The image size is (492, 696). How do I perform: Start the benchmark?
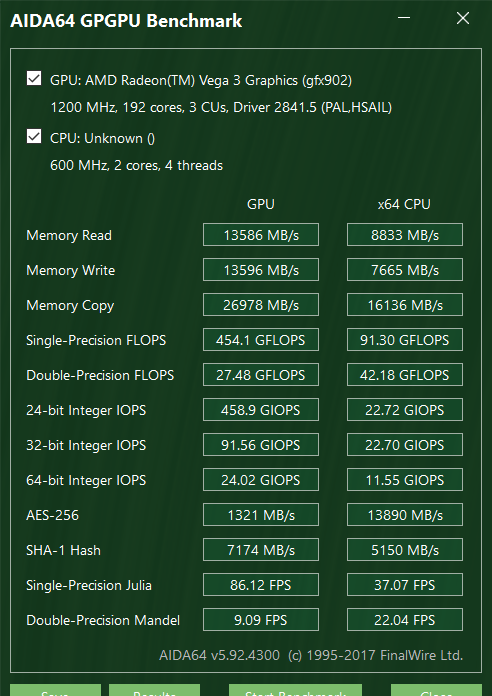tap(295, 690)
